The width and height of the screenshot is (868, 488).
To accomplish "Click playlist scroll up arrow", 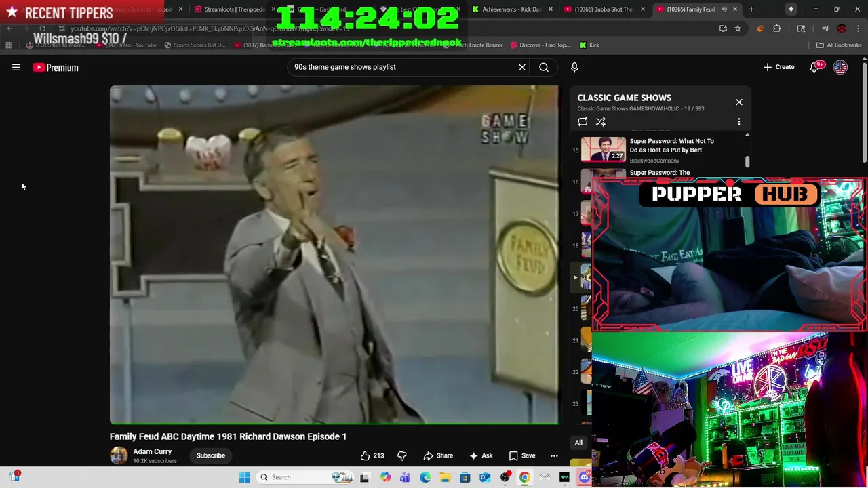I will pos(747,135).
